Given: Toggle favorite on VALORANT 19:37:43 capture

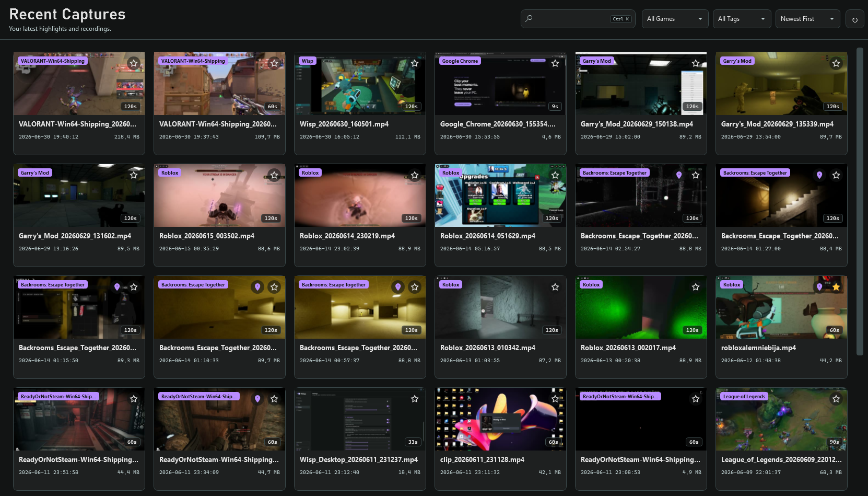Looking at the screenshot, I should pyautogui.click(x=274, y=63).
